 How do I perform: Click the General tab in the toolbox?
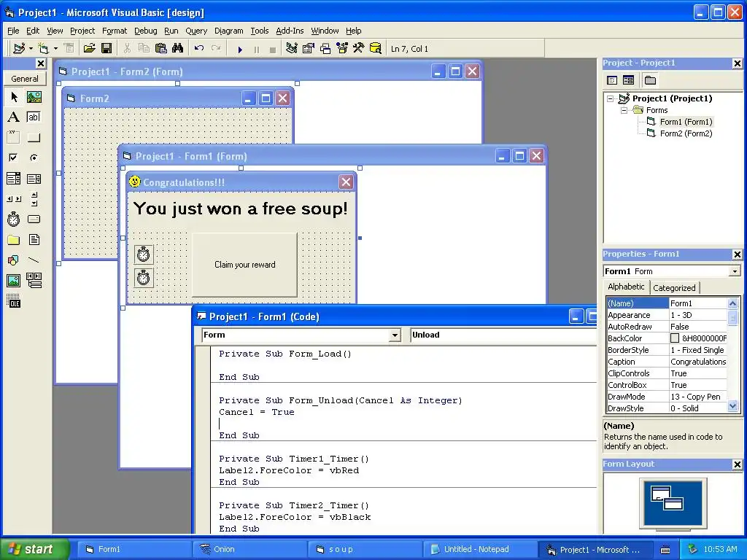tap(25, 79)
